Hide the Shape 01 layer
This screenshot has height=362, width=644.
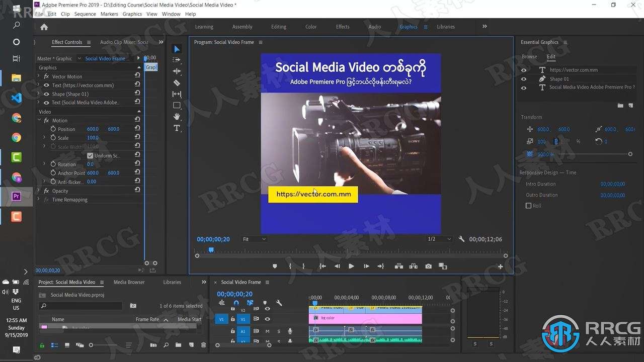[524, 79]
